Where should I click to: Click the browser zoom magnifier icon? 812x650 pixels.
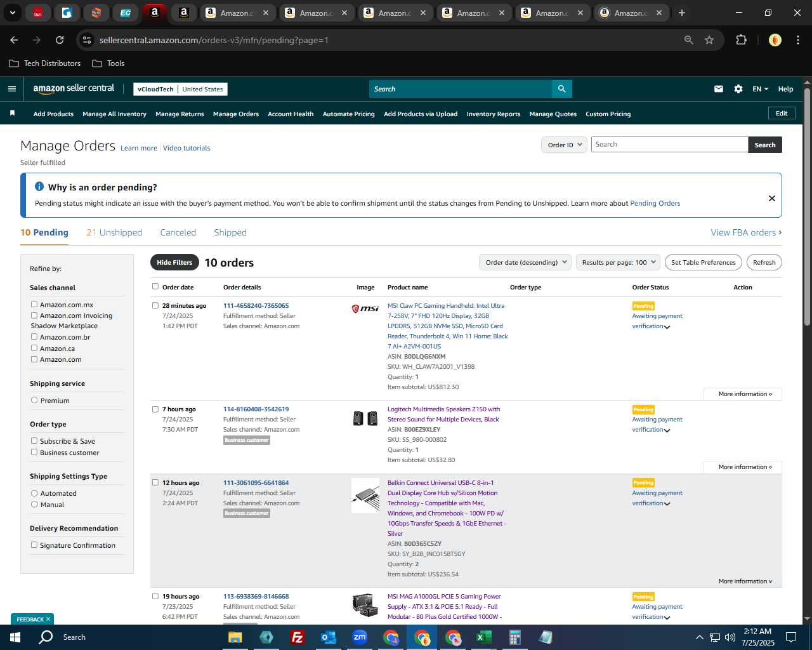click(689, 40)
